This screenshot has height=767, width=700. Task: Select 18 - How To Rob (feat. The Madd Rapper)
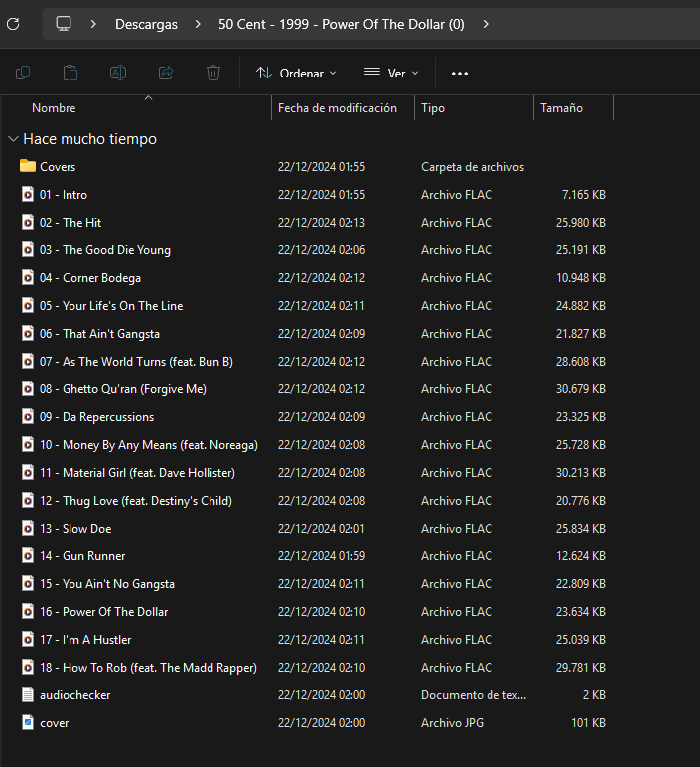[149, 668]
